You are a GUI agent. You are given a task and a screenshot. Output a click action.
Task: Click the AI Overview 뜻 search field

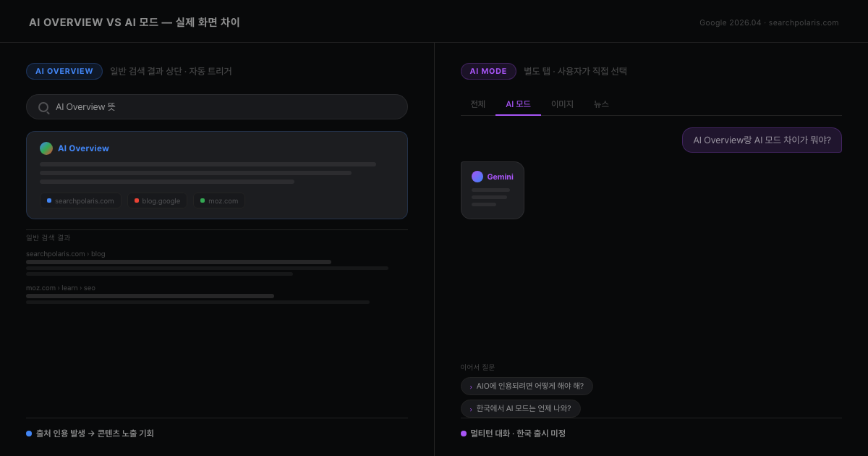pos(217,106)
